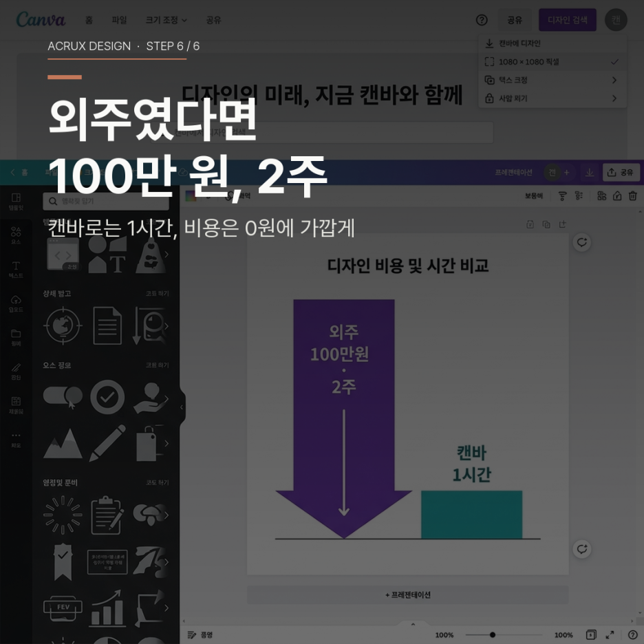
Task: Click the grouped shapes icon in toolbar
Action: click(x=601, y=196)
